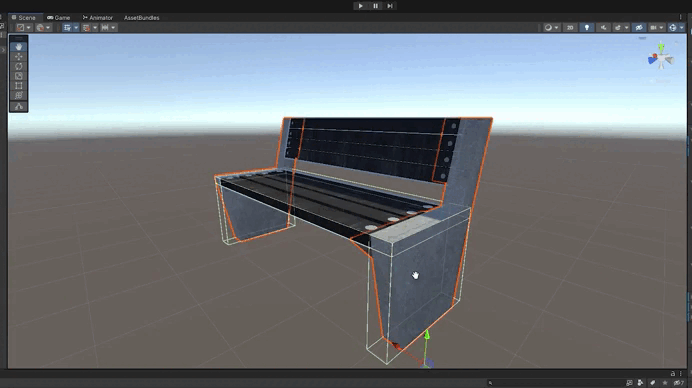Image resolution: width=692 pixels, height=388 pixels.
Task: Click the Play button
Action: [360, 6]
